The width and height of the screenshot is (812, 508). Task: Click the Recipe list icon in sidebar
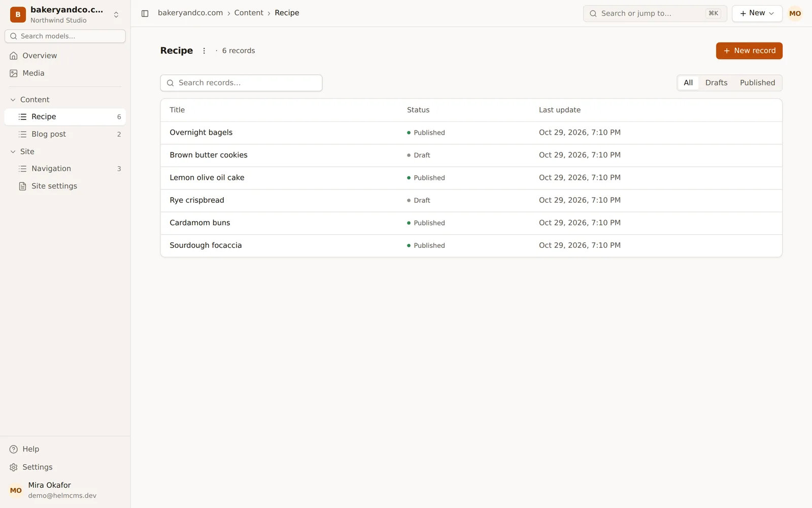22,117
